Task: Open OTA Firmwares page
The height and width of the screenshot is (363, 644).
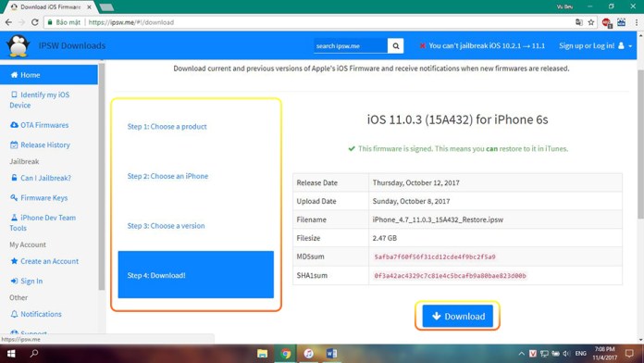Action: [40, 125]
